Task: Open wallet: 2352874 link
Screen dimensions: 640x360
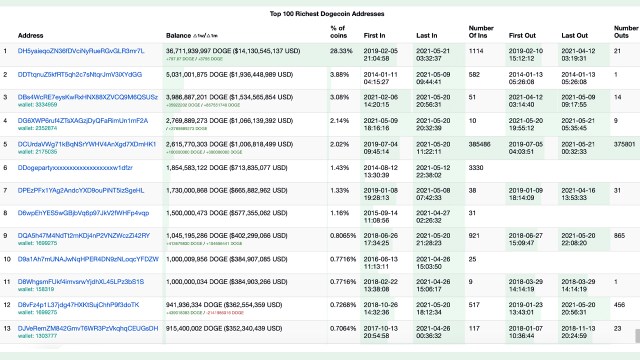Action: pos(37,128)
